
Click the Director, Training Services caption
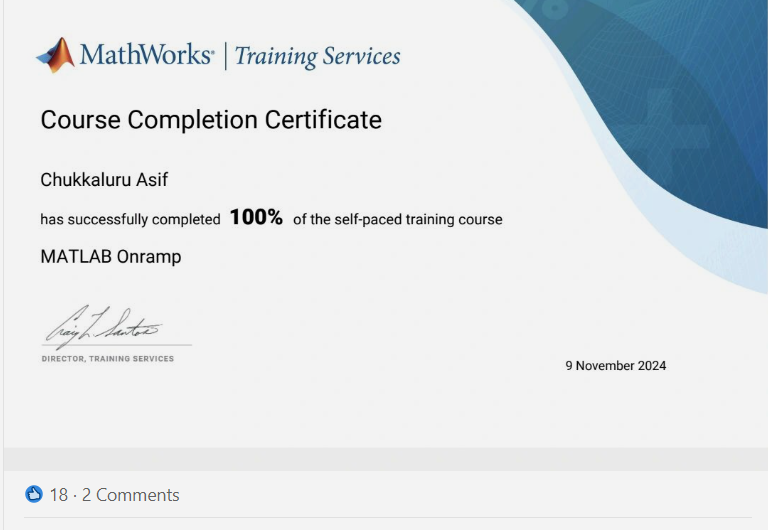click(x=108, y=359)
